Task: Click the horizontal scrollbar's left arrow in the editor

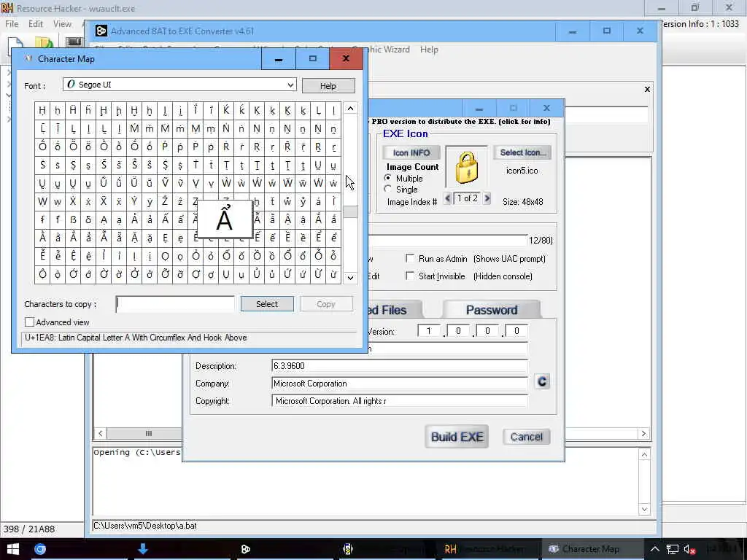Action: pyautogui.click(x=101, y=433)
